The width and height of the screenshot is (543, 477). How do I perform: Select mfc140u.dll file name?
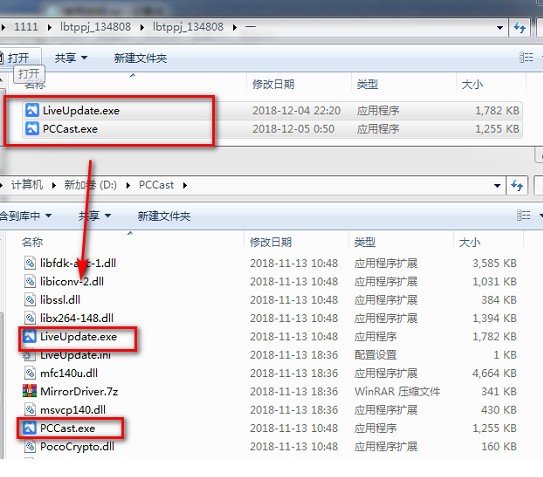(x=69, y=373)
